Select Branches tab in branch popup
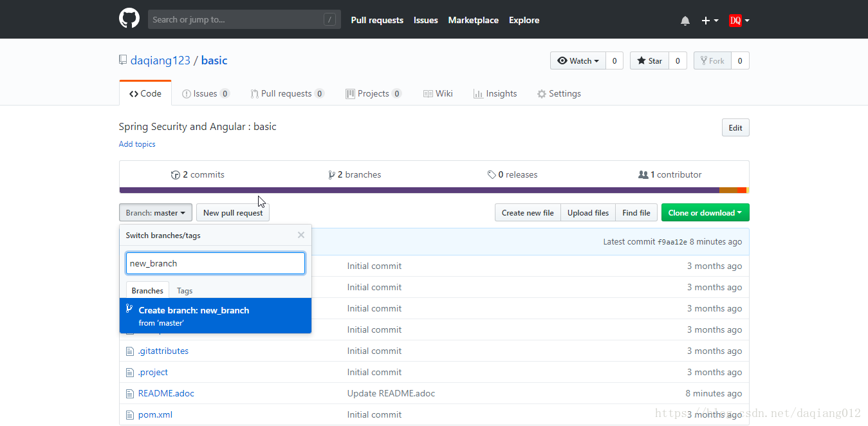This screenshot has width=868, height=426. click(147, 290)
